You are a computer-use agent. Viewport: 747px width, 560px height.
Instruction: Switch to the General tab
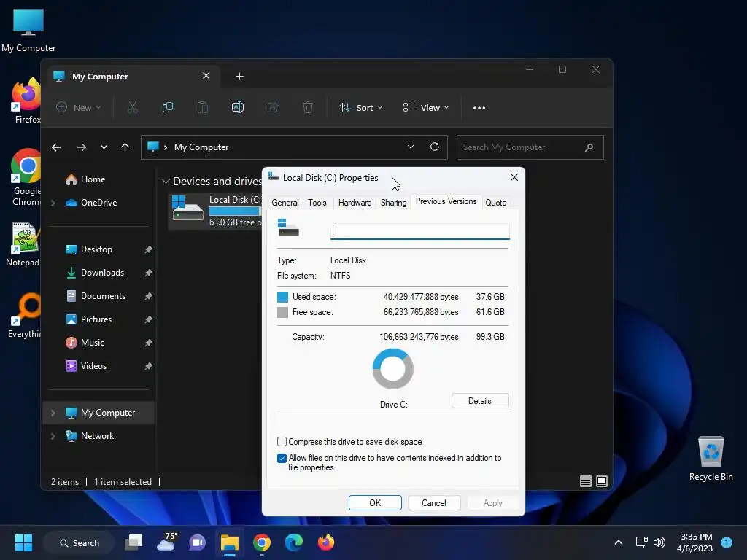click(285, 203)
